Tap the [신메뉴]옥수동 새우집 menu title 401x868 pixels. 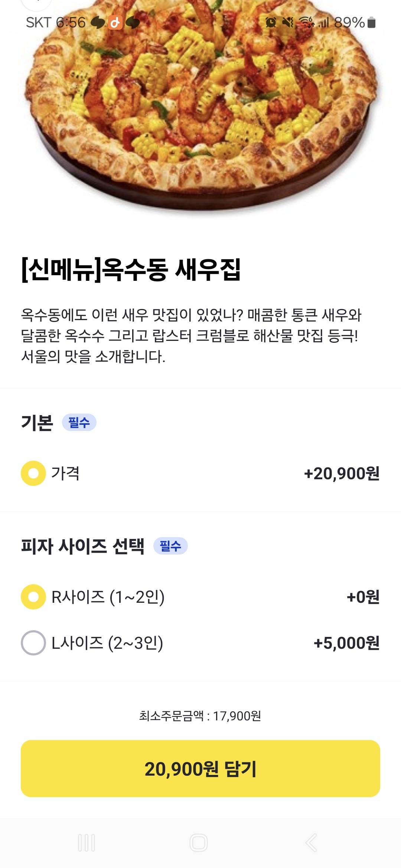point(131,270)
